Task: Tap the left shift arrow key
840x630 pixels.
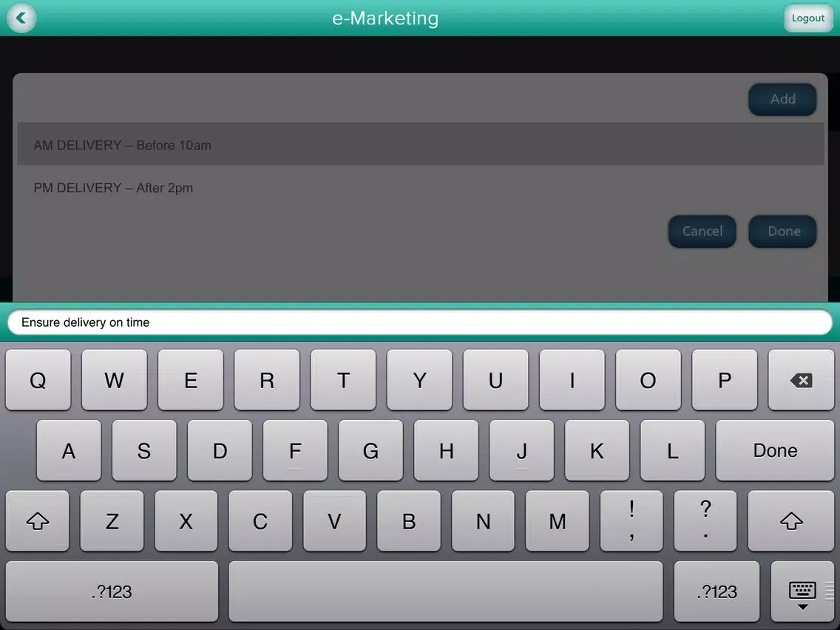Action: point(38,521)
